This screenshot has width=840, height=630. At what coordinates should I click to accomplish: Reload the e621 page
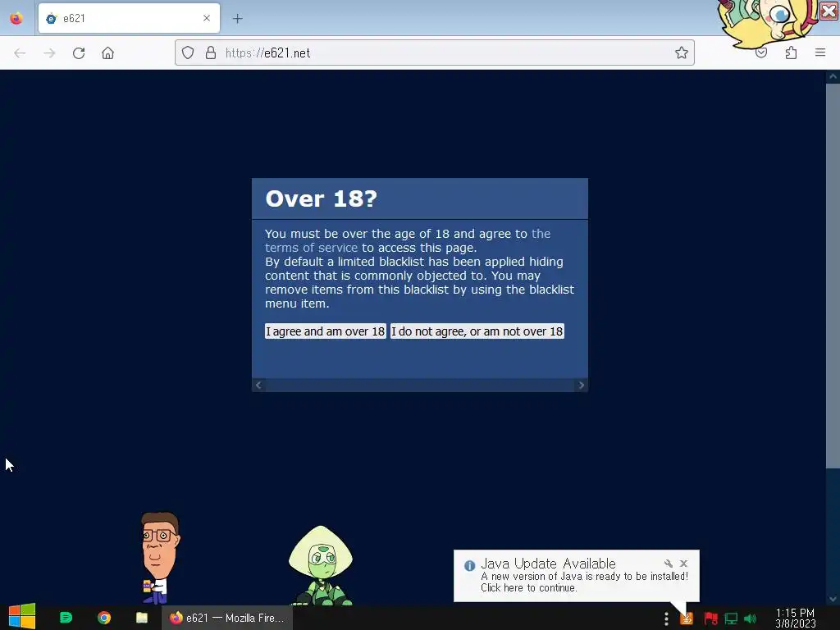point(79,53)
